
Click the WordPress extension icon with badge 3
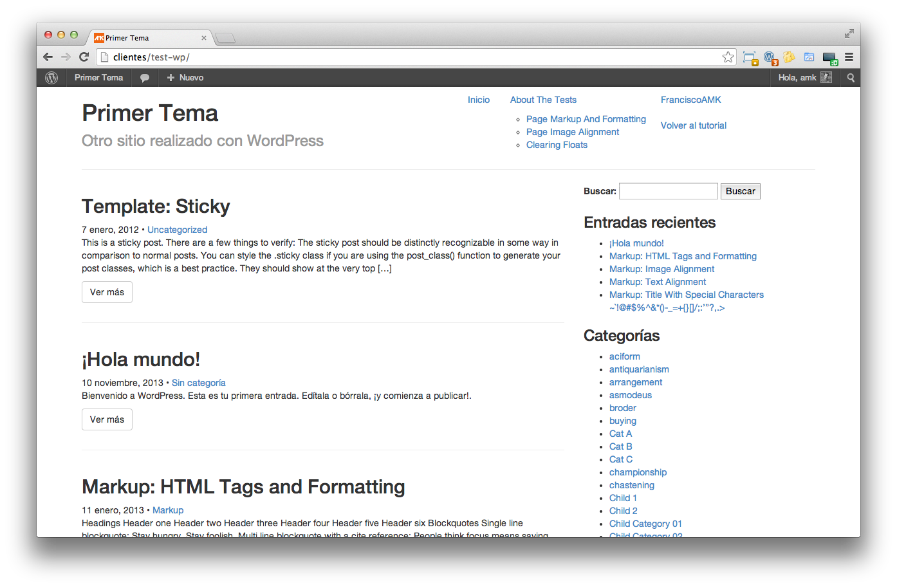770,57
